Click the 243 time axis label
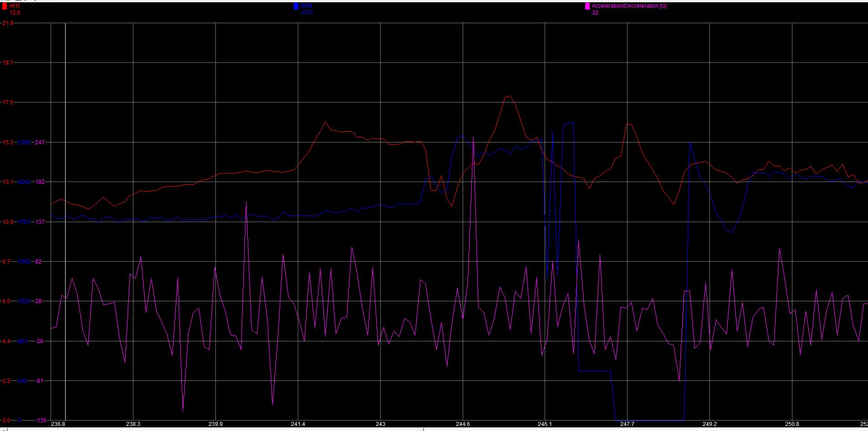 (380, 424)
